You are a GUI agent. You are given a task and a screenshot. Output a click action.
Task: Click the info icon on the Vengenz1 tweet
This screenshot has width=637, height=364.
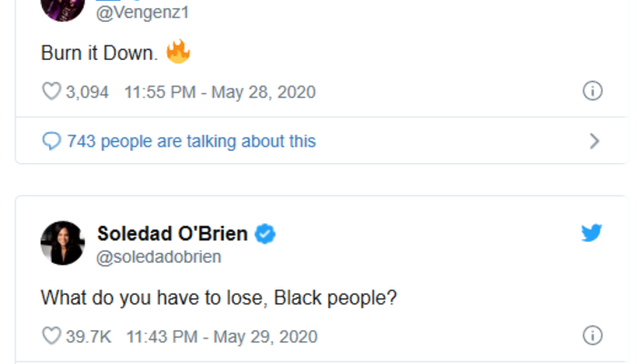point(591,91)
